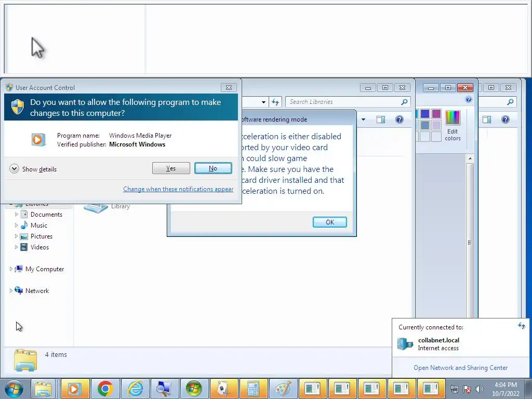The height and width of the screenshot is (399, 532).
Task: Click the network tray icon
Action: coord(454,389)
